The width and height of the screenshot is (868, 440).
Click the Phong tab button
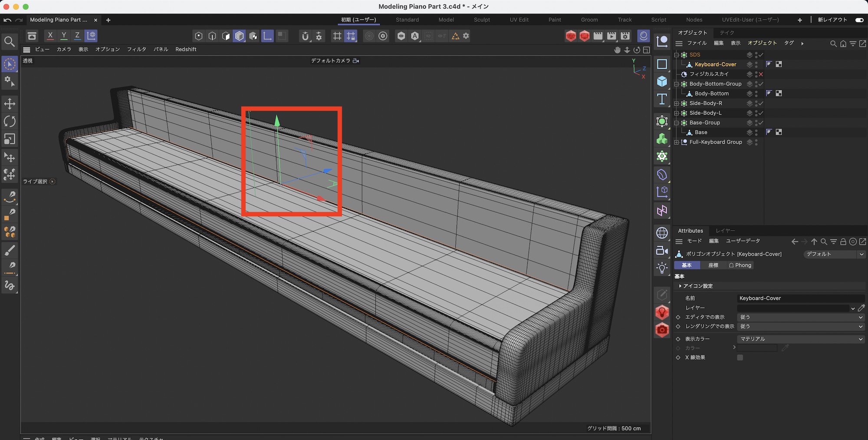point(740,265)
